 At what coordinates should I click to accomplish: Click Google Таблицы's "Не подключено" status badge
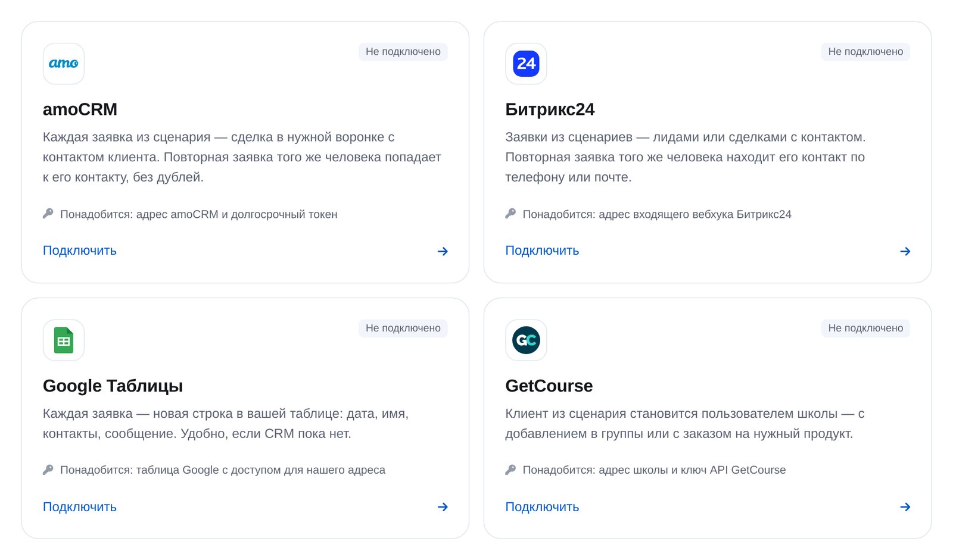(403, 328)
